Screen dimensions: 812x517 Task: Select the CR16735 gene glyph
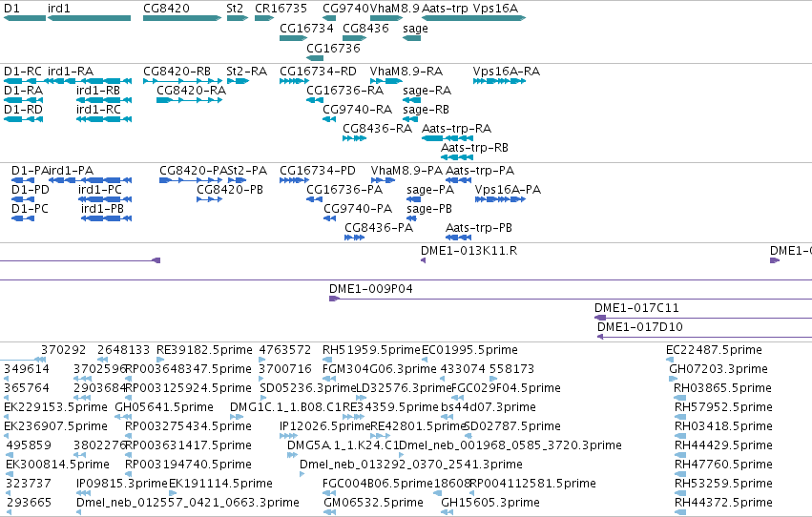(x=264, y=18)
